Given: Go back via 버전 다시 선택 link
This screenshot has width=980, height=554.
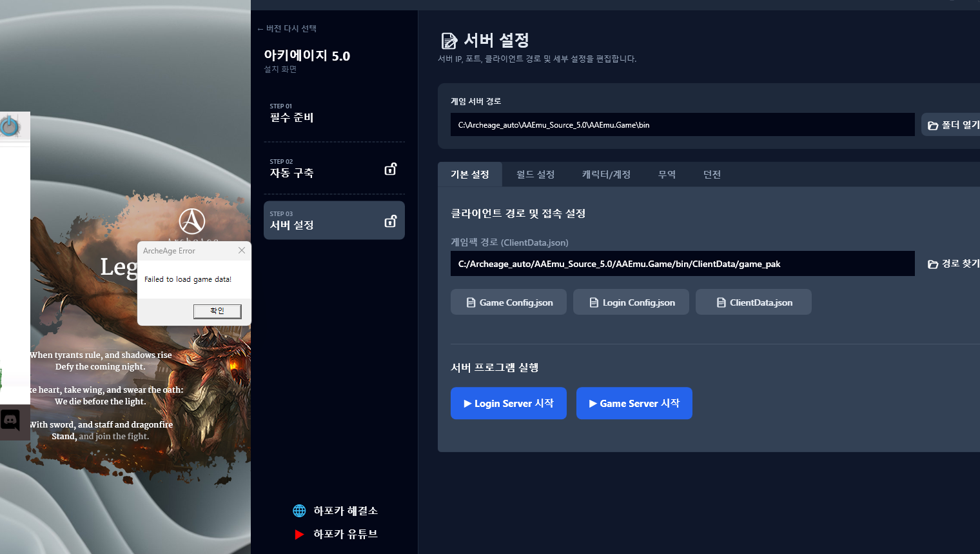Looking at the screenshot, I should click(287, 28).
